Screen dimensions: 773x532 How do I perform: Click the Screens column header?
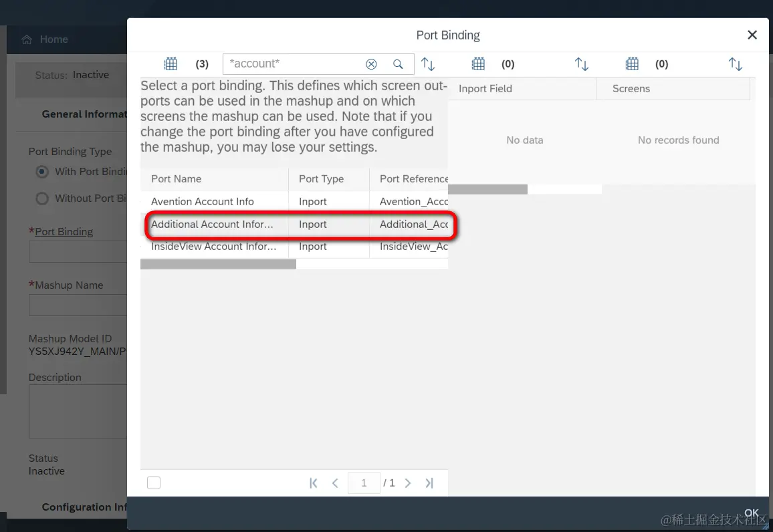(673, 89)
